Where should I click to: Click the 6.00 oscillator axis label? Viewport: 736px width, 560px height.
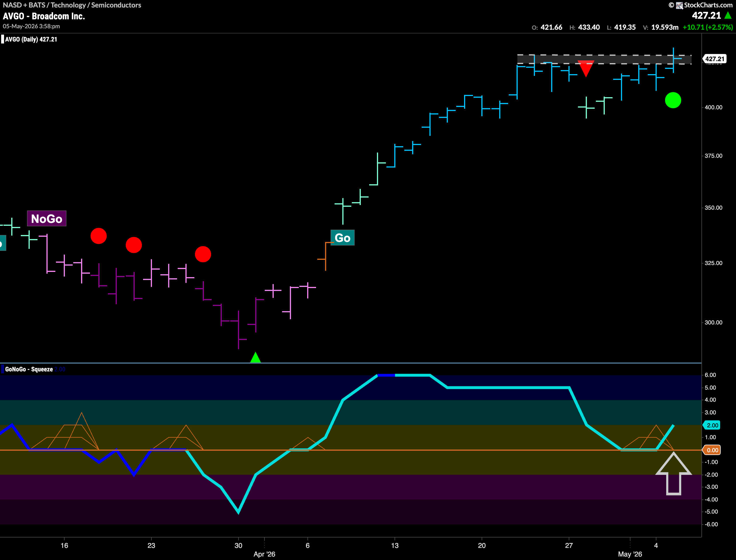(710, 375)
